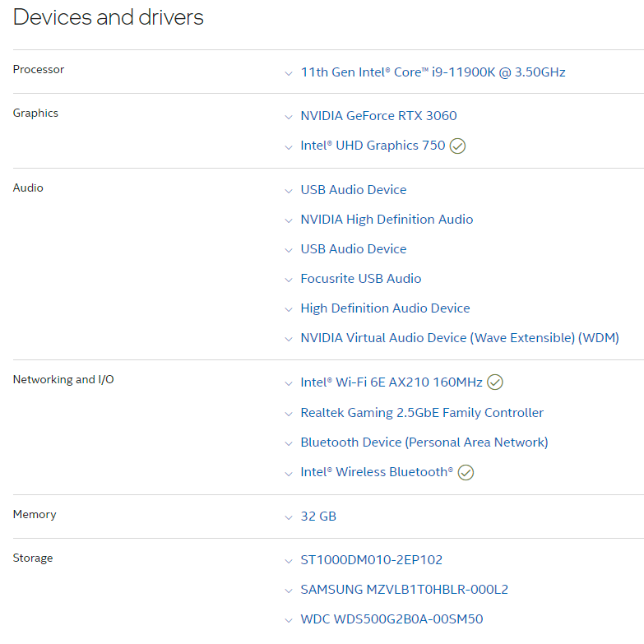Image resolution: width=644 pixels, height=644 pixels.
Task: Expand the NVIDIA Virtual Audio Device chevron
Action: [x=289, y=339]
